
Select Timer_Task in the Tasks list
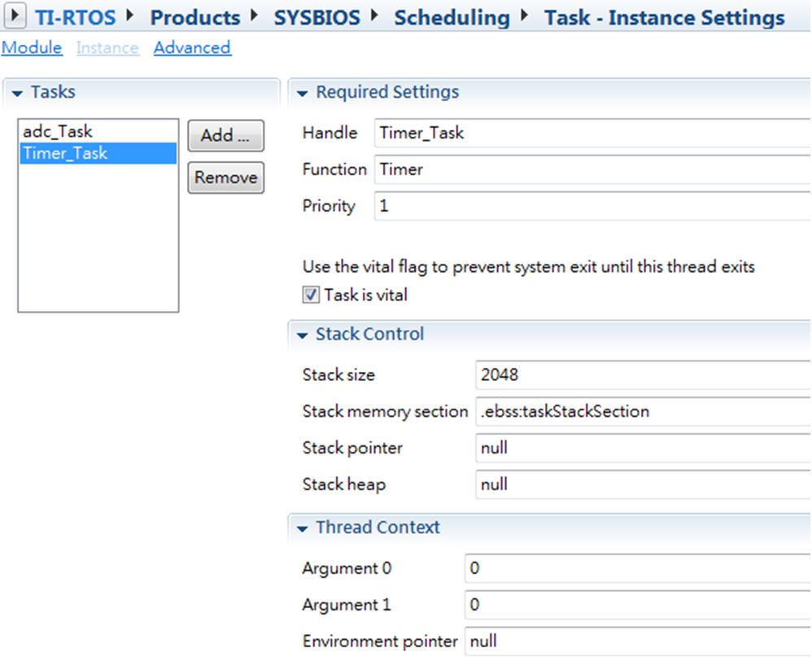pos(98,153)
